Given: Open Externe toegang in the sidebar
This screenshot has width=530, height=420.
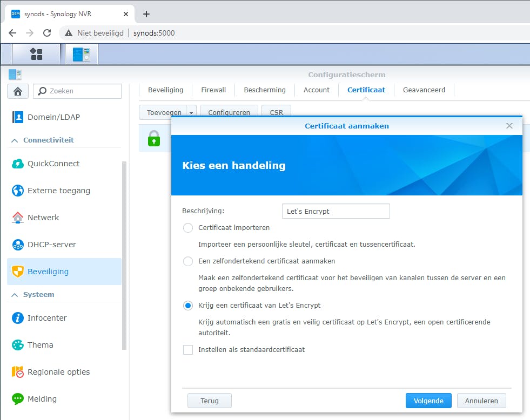Looking at the screenshot, I should click(64, 191).
